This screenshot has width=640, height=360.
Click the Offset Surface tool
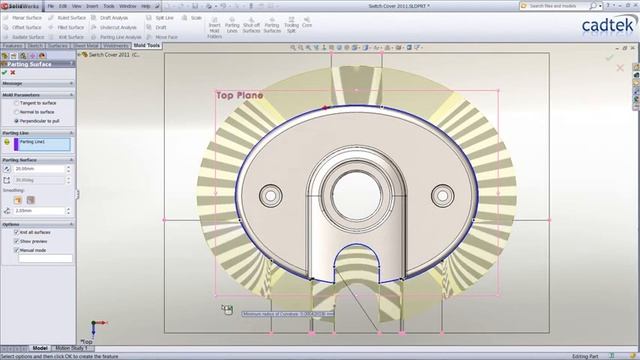[22, 27]
